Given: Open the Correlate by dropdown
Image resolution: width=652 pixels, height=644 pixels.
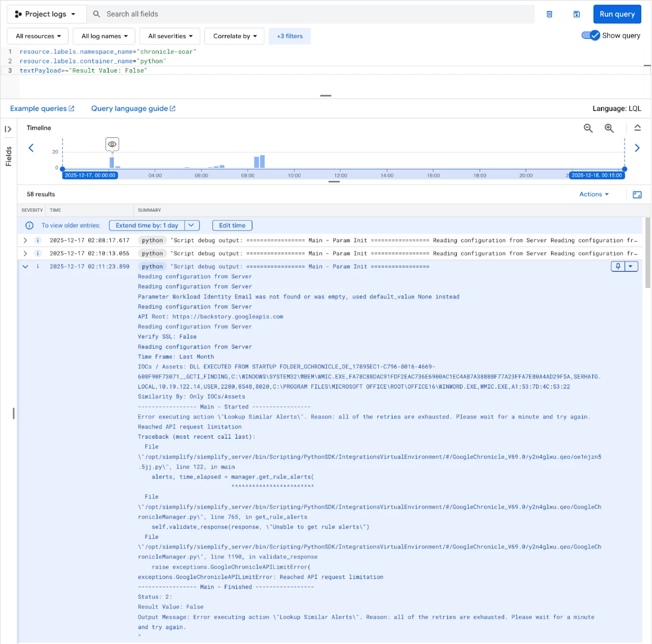Looking at the screenshot, I should [235, 36].
